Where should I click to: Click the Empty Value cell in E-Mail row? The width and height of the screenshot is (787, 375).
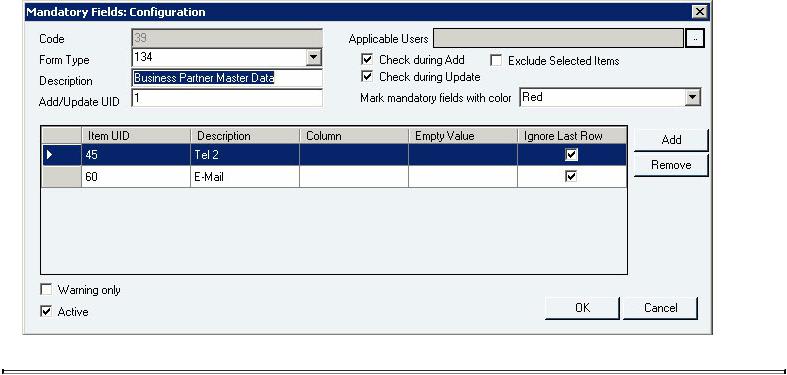463,177
